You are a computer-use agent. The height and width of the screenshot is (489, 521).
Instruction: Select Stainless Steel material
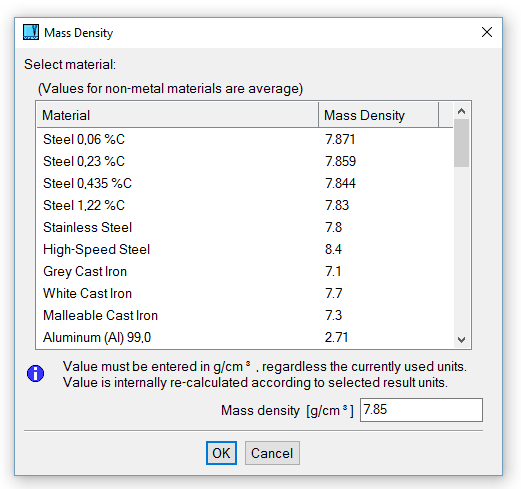pos(245,227)
